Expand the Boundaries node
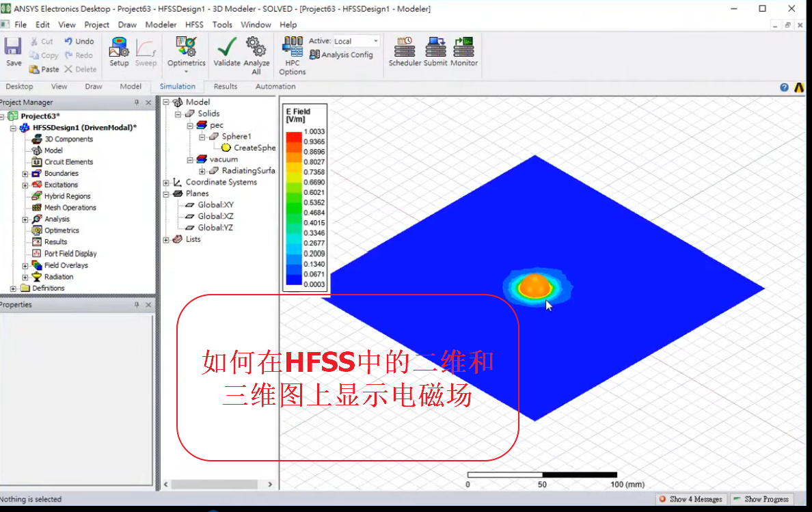 [25, 174]
